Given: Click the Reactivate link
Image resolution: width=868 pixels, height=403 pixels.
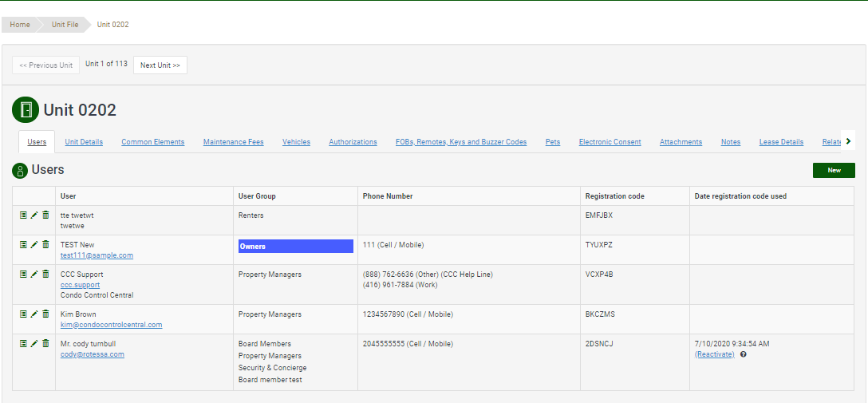Looking at the screenshot, I should tap(714, 354).
